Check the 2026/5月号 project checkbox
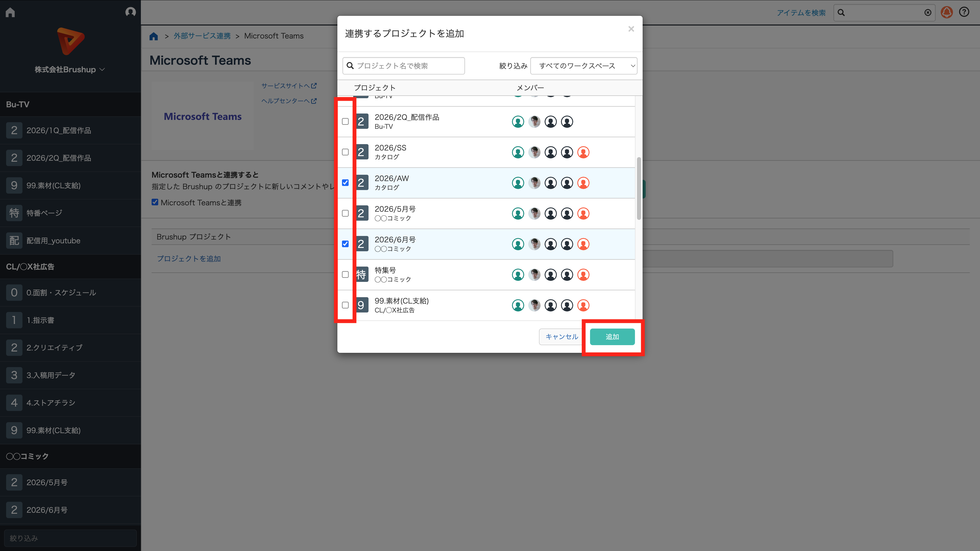This screenshot has width=980, height=551. (x=345, y=213)
